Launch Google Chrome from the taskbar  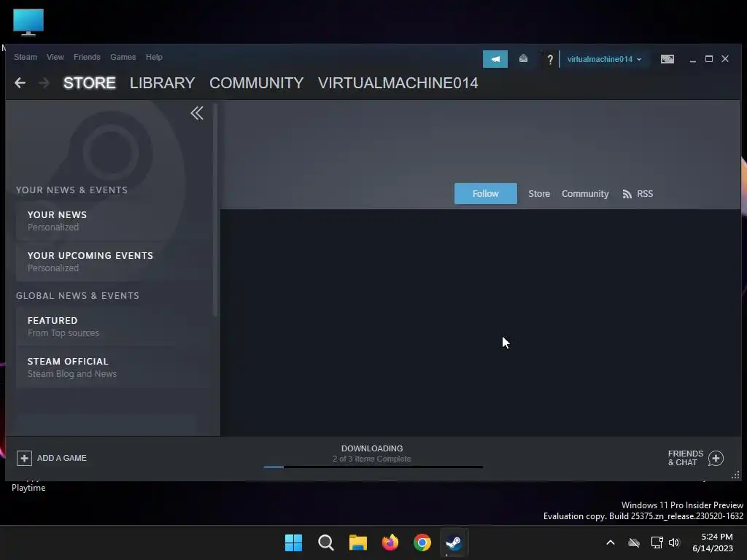422,542
